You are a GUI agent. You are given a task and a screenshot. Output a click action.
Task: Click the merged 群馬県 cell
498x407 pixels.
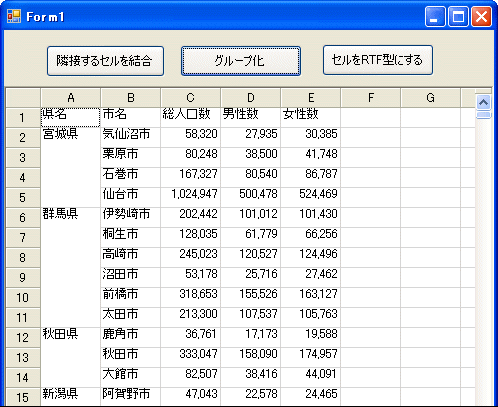[71, 267]
